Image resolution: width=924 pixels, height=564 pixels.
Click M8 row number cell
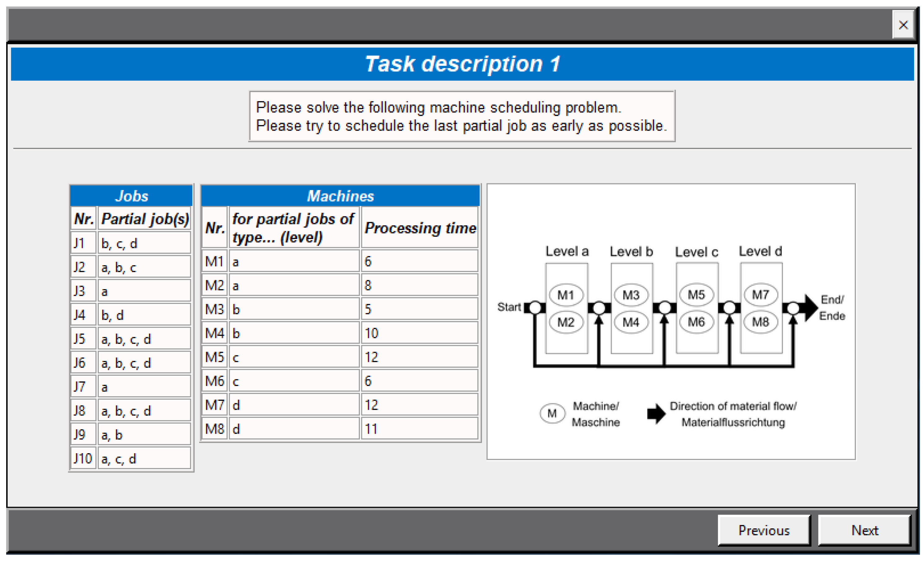214,429
